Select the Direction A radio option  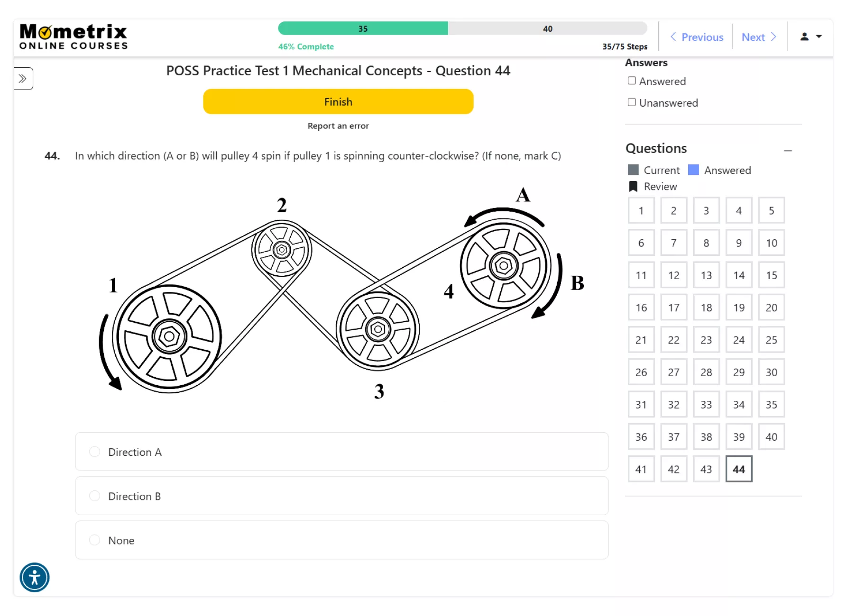(x=95, y=452)
